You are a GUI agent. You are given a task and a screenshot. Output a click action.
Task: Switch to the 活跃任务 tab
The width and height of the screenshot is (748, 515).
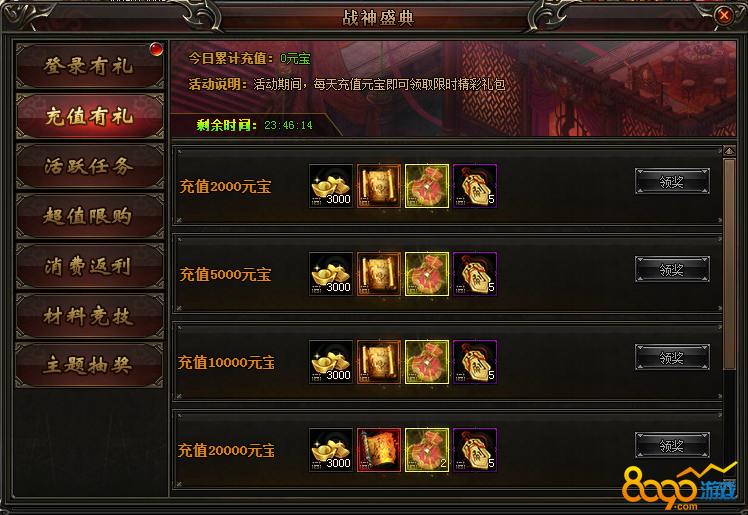[x=90, y=166]
